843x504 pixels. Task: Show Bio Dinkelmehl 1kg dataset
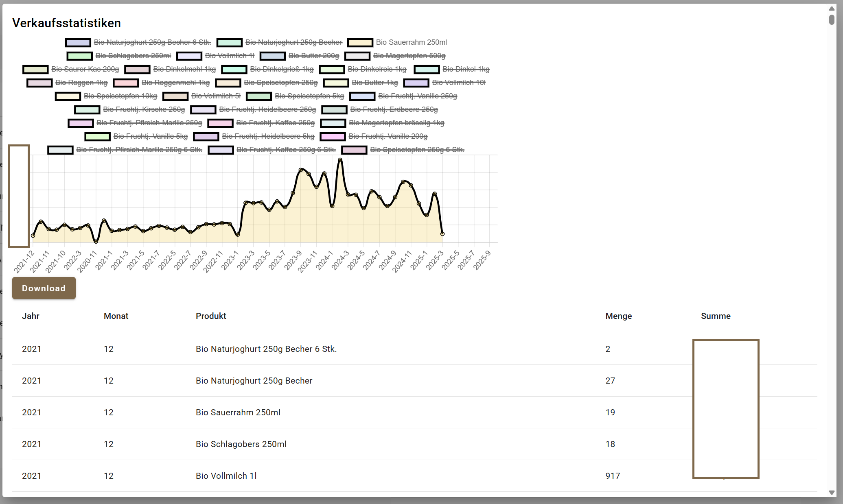tap(184, 69)
